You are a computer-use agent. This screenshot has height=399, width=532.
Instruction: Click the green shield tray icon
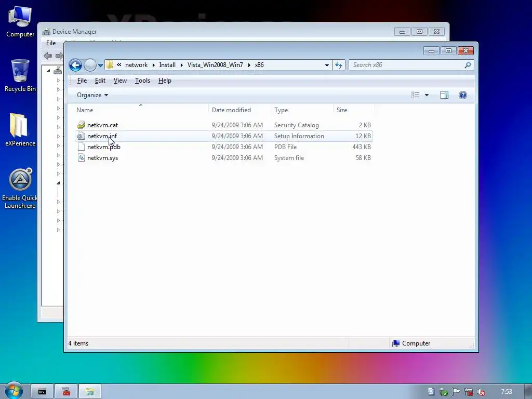click(x=443, y=392)
